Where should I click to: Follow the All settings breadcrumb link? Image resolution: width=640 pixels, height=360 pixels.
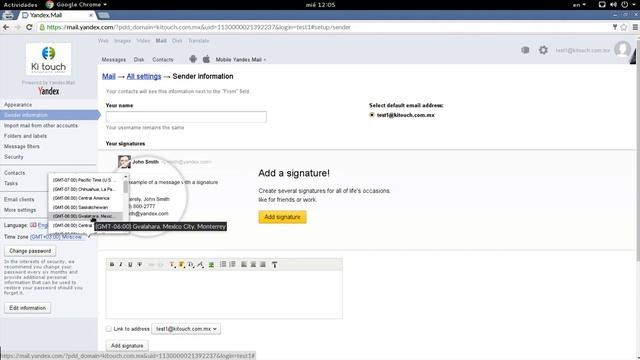(144, 76)
